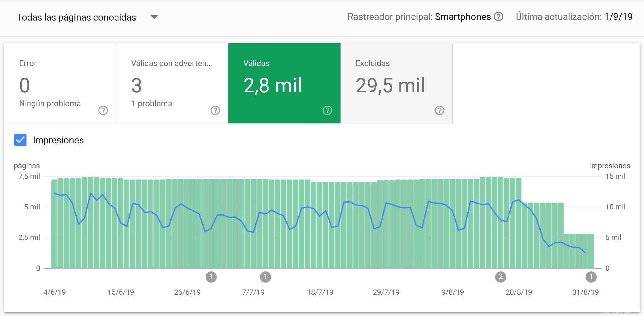Click the Última actualización date 1/9/19
This screenshot has height=316, width=644.
618,17
